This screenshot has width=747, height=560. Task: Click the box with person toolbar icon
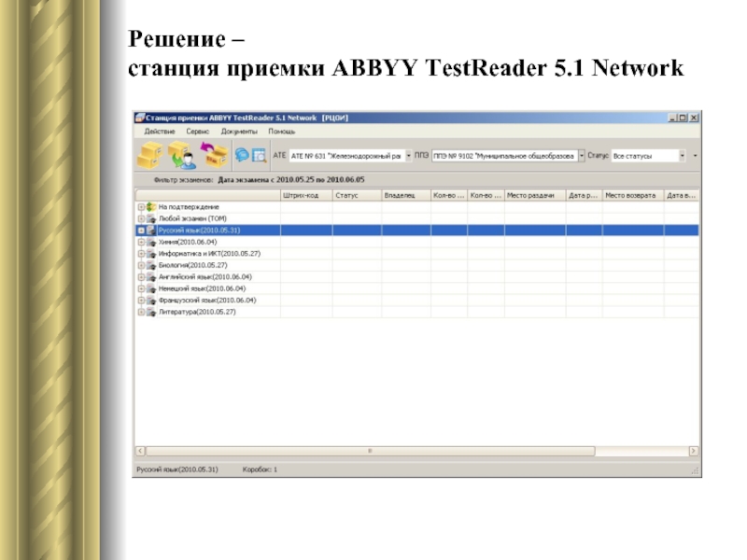(x=182, y=155)
